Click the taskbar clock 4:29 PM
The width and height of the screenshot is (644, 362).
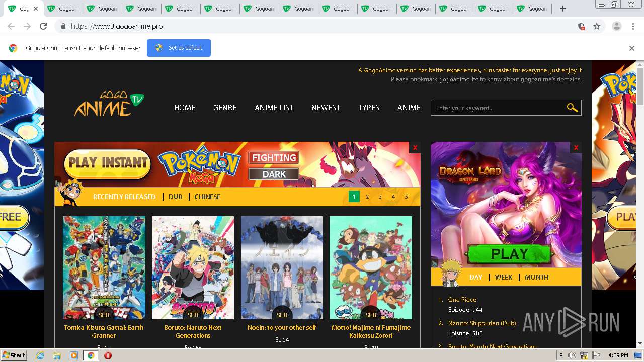tap(618, 355)
